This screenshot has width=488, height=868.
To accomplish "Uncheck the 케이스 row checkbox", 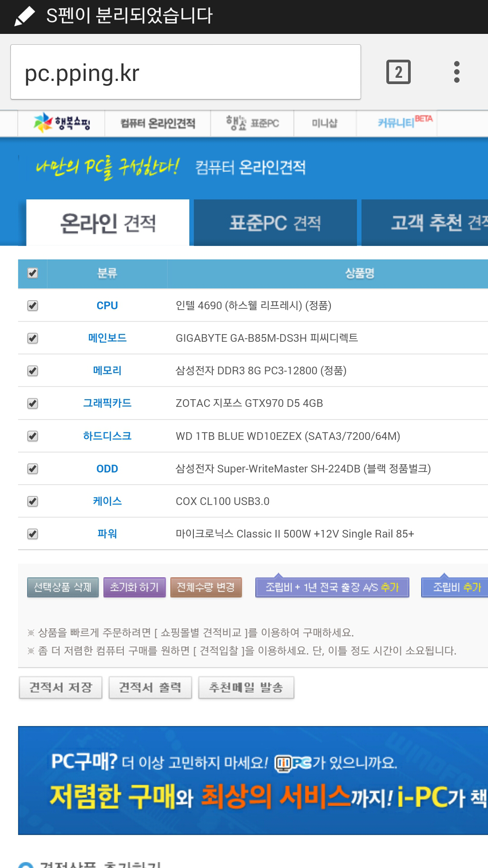I will (x=33, y=501).
